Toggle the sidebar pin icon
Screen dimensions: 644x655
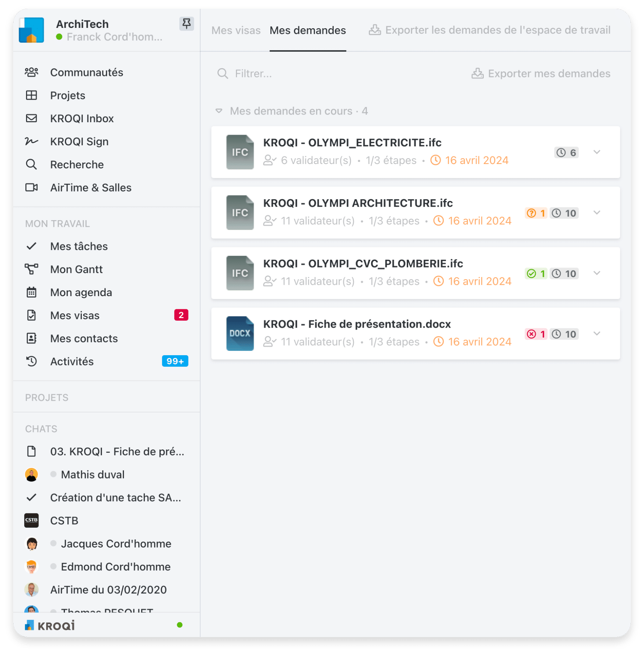coord(186,24)
